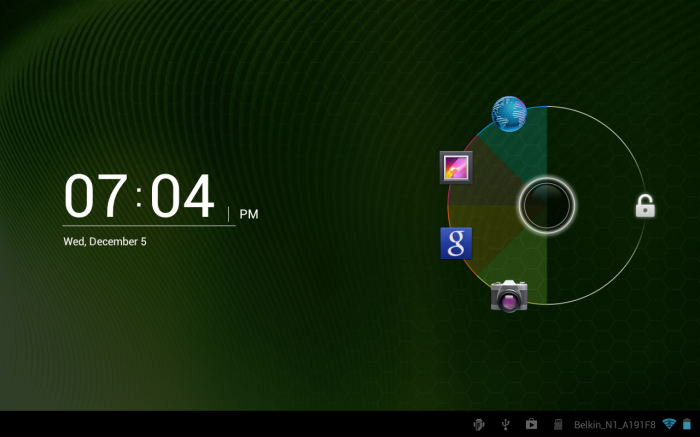
Task: Launch the Camera shortcut
Action: pyautogui.click(x=509, y=296)
